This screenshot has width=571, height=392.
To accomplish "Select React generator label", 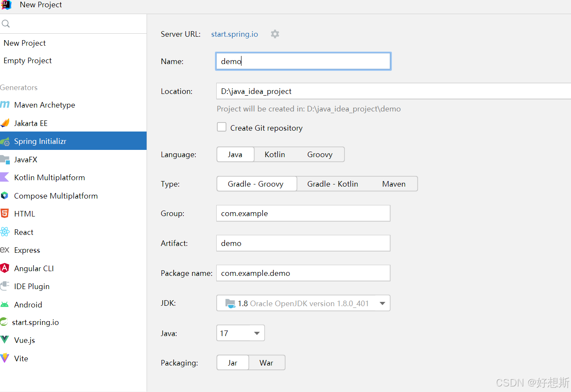I will tap(24, 232).
